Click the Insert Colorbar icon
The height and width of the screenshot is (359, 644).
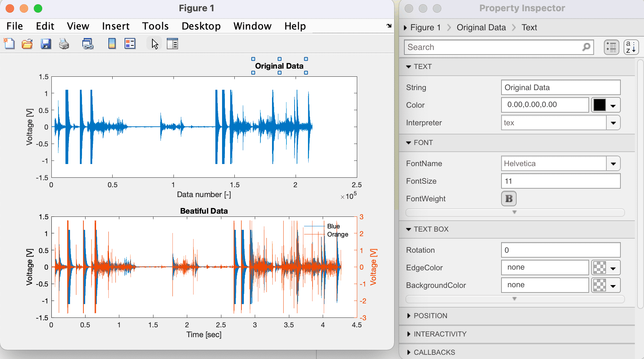point(112,44)
